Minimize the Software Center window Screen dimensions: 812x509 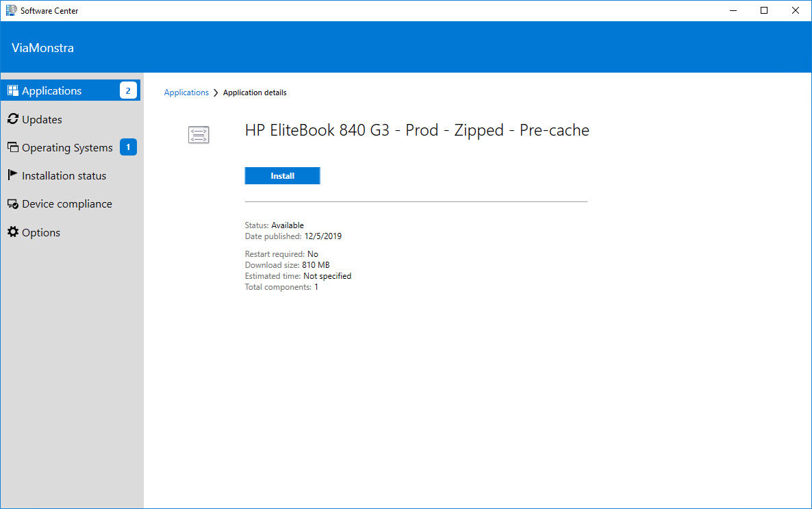pos(733,10)
